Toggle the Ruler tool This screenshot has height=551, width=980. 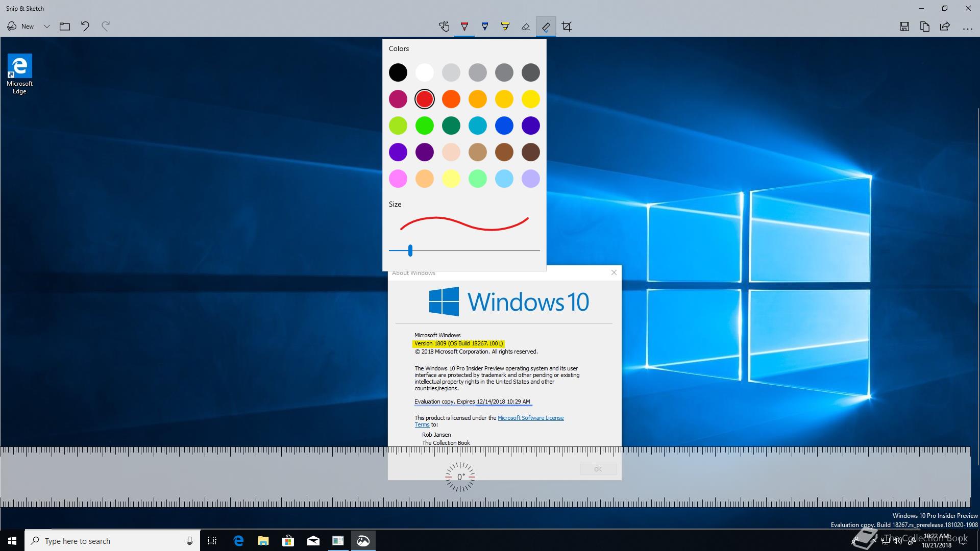546,27
